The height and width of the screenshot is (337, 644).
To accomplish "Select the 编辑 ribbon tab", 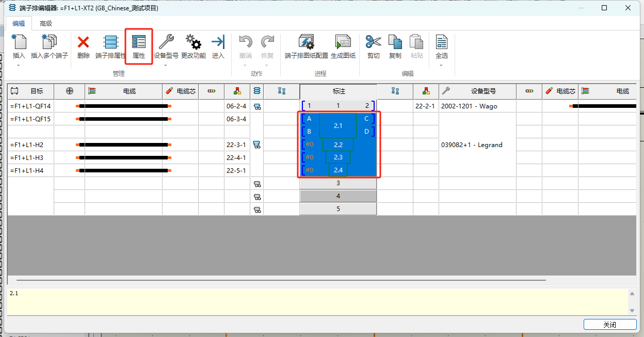I will tap(19, 23).
